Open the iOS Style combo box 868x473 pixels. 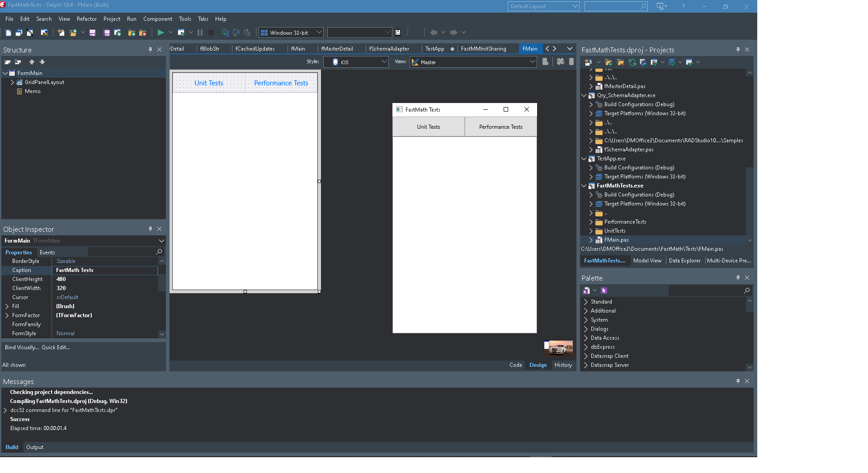coord(356,62)
